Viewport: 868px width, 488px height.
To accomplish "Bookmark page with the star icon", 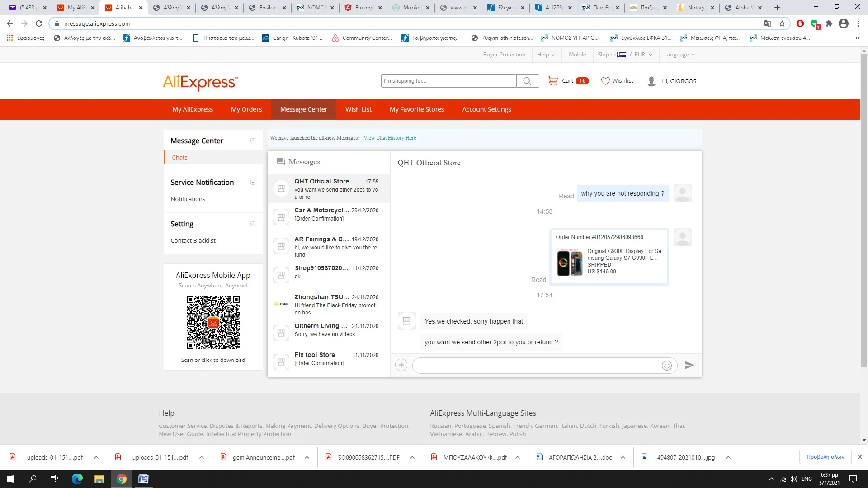I will pos(782,23).
